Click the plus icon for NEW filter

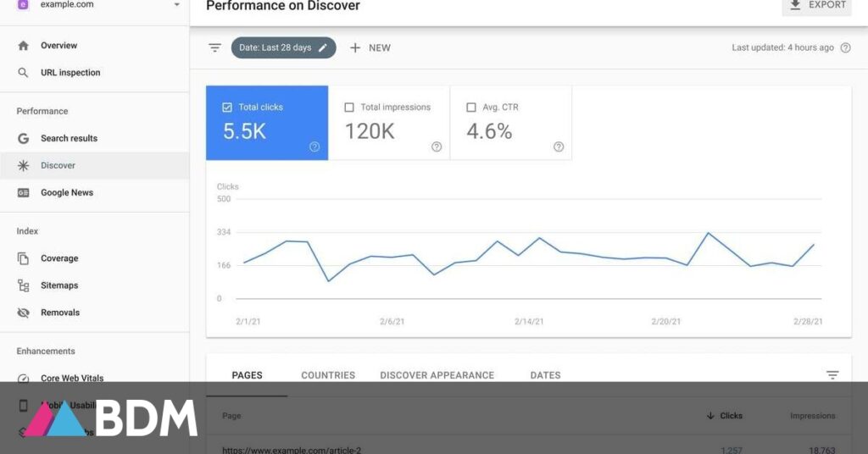[355, 47]
